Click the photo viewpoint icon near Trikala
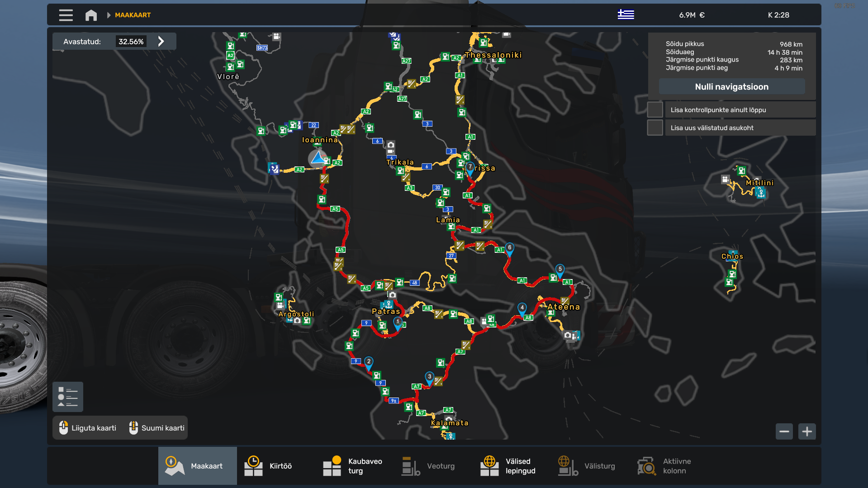Screen dimensions: 868x488 [x=391, y=145]
